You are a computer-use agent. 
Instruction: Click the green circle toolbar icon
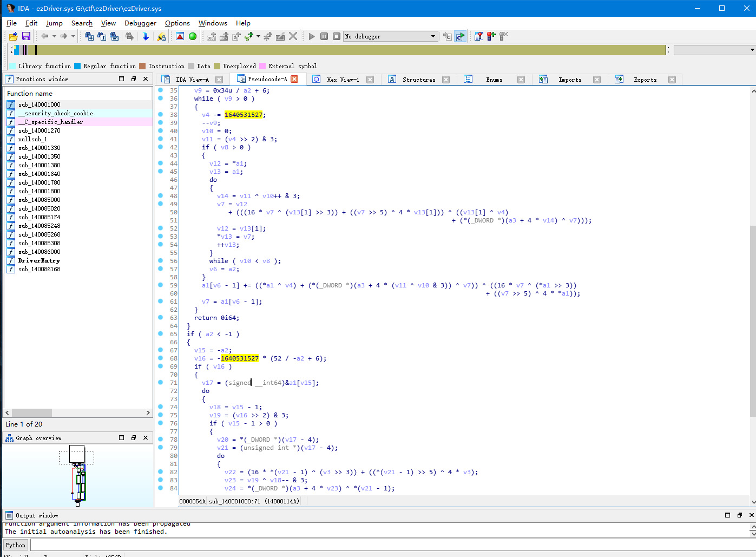tap(193, 36)
